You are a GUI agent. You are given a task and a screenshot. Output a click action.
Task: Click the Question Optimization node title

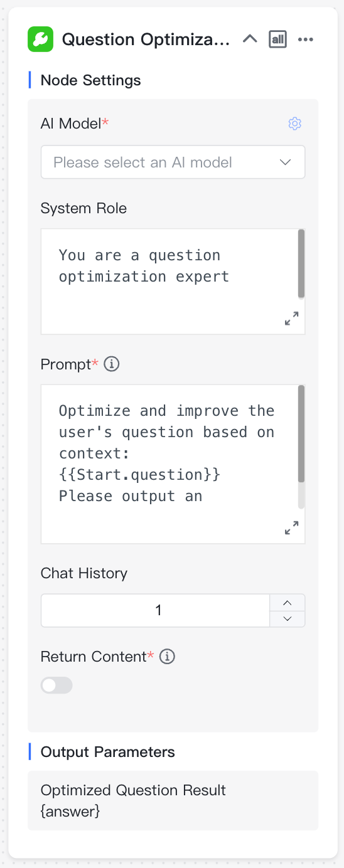pyautogui.click(x=146, y=40)
